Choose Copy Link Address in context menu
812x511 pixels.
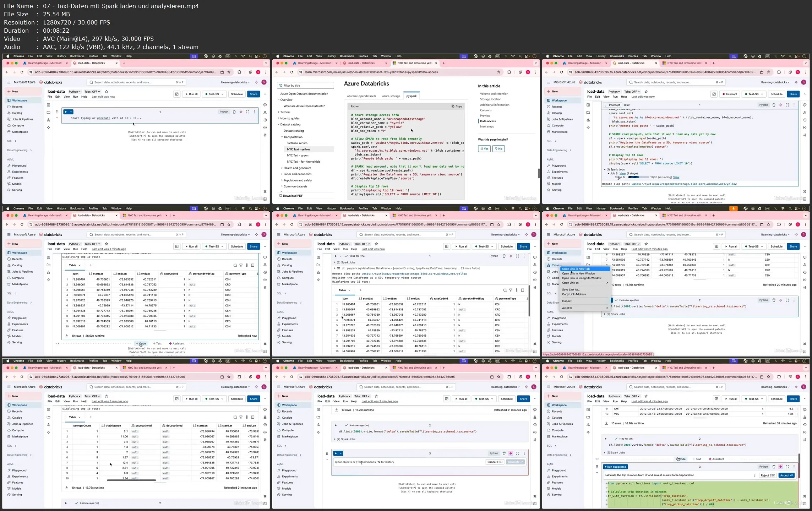(x=584, y=294)
